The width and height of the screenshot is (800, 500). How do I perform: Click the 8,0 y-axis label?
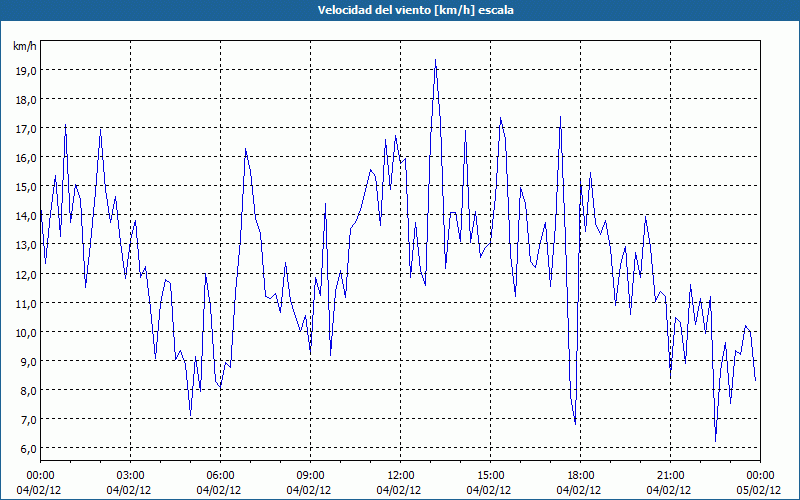[28, 391]
